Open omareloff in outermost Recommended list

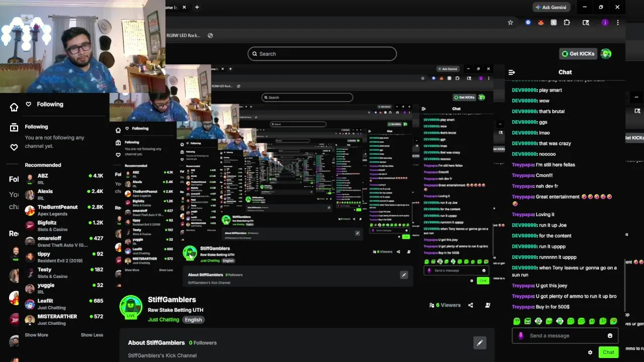tap(64, 241)
